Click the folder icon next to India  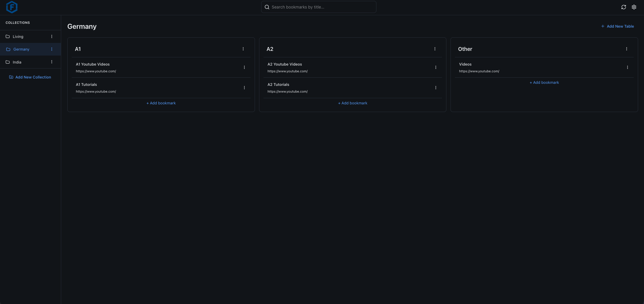[8, 62]
